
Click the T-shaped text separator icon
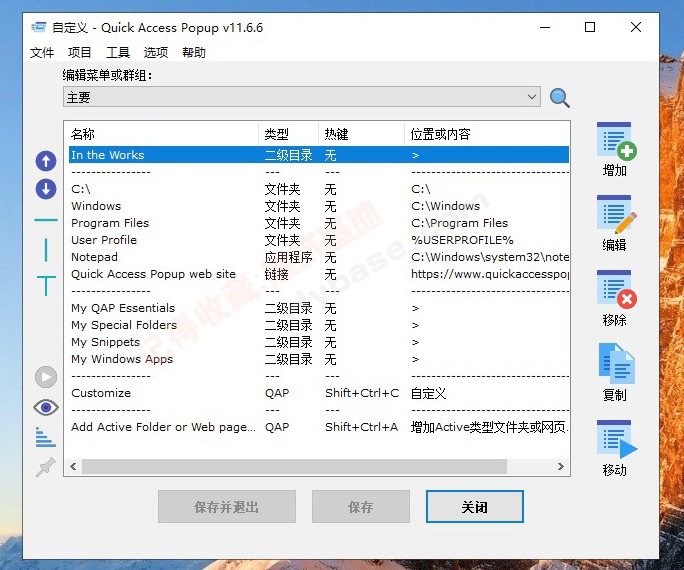click(46, 286)
